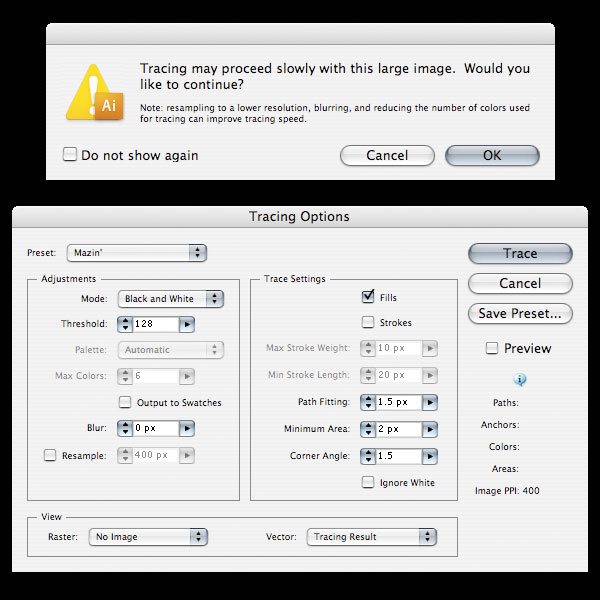The width and height of the screenshot is (600, 600).
Task: Uncheck the Fills checkbox
Action: (368, 297)
